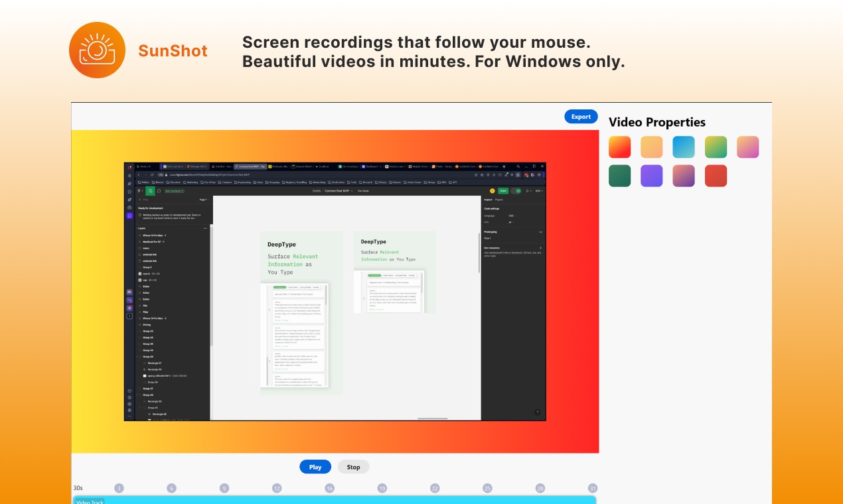The image size is (843, 504).
Task: Go to timeline marker 31
Action: 593,488
